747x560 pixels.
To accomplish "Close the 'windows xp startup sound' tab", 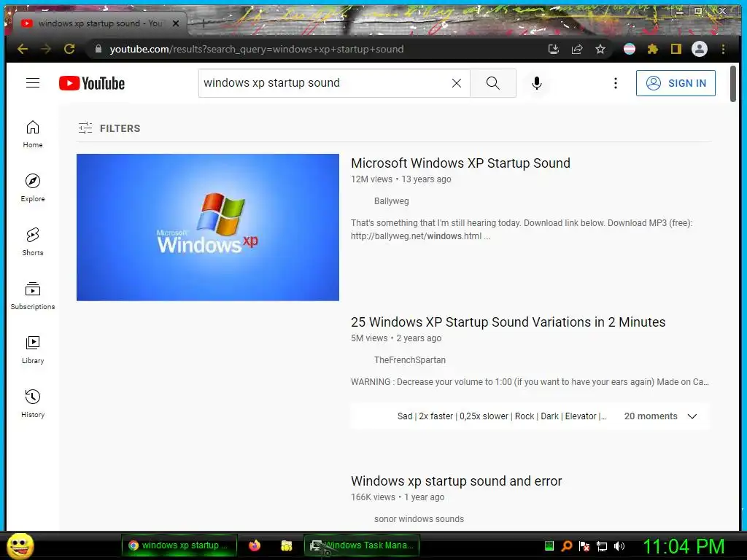I will point(176,23).
